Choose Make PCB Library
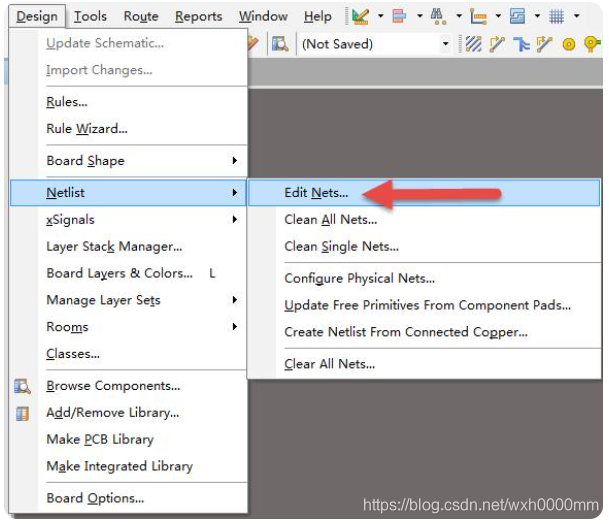 (128, 440)
